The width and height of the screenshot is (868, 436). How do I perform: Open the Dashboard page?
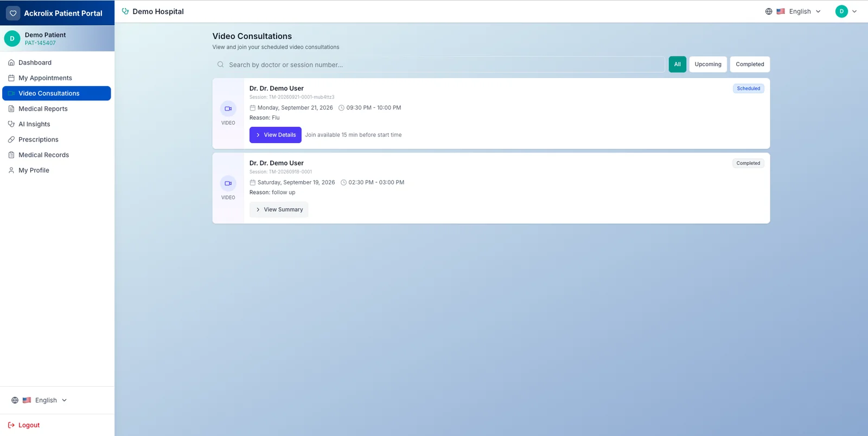pyautogui.click(x=56, y=63)
